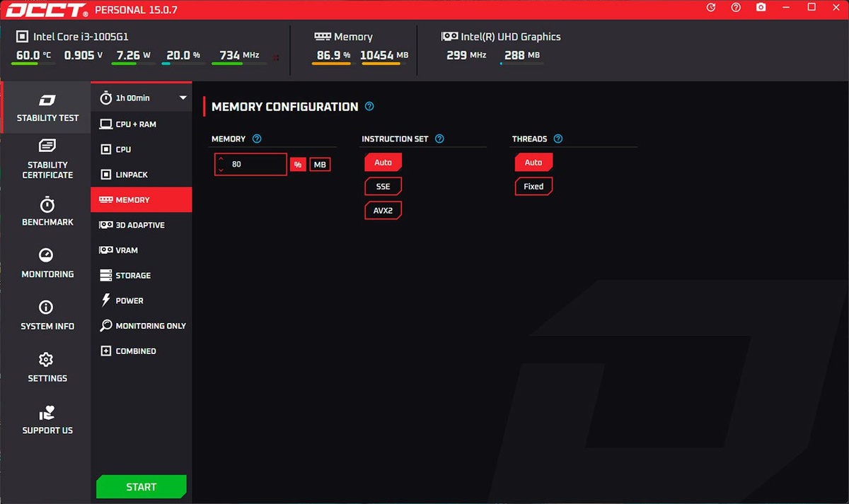The width and height of the screenshot is (849, 504).
Task: Open the Support Us page
Action: [x=47, y=420]
